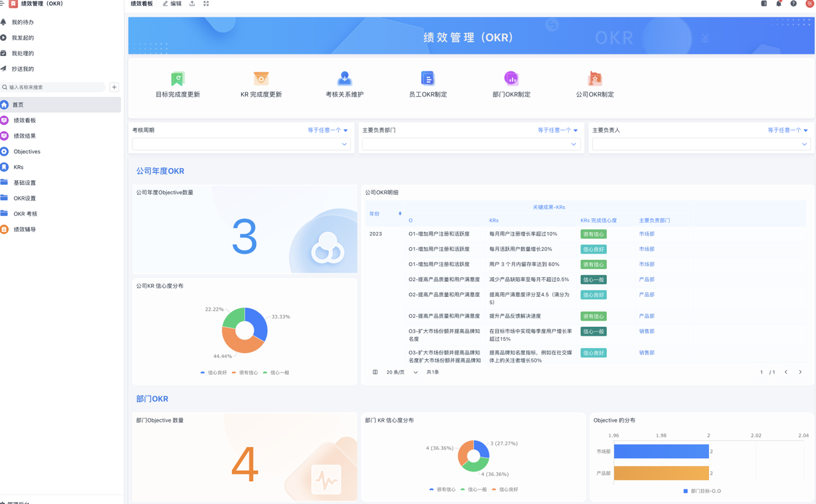Sort the table by the 年份 column
Viewport: 816px width, 504px height.
400,213
